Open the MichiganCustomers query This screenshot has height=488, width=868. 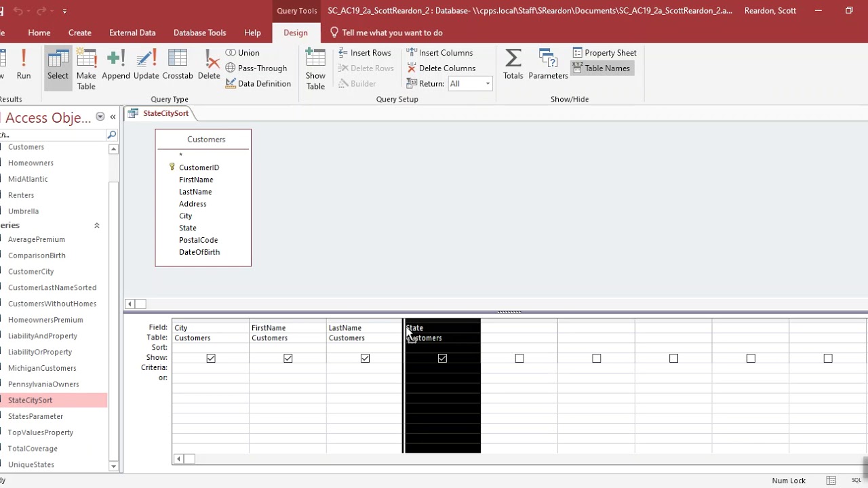tap(42, 368)
